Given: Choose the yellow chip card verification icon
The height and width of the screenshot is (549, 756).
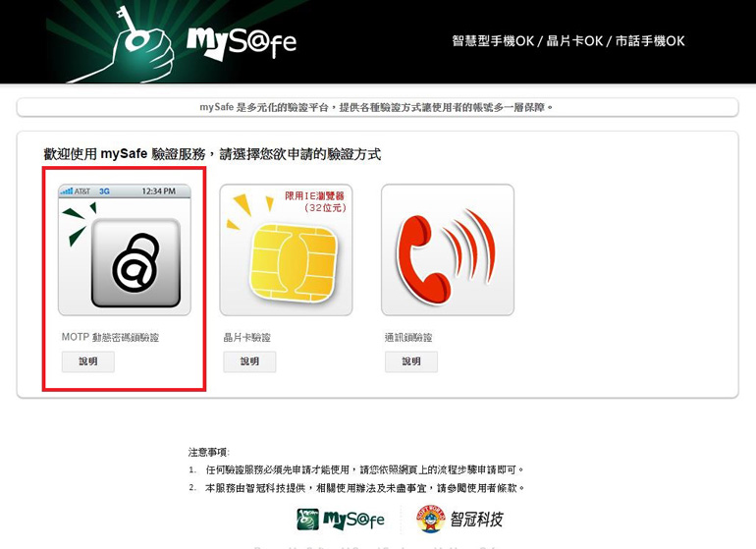Looking at the screenshot, I should [286, 249].
